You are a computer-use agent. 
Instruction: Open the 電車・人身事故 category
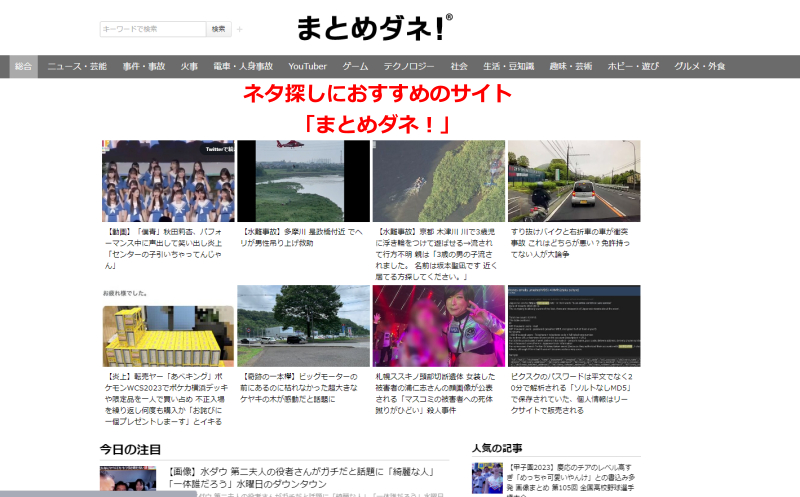click(x=243, y=66)
